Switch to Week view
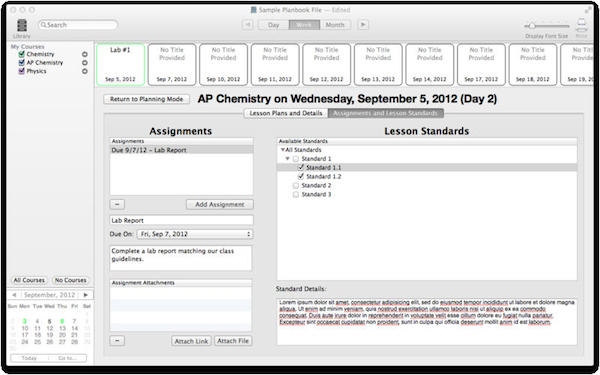600x375 pixels. coord(304,25)
